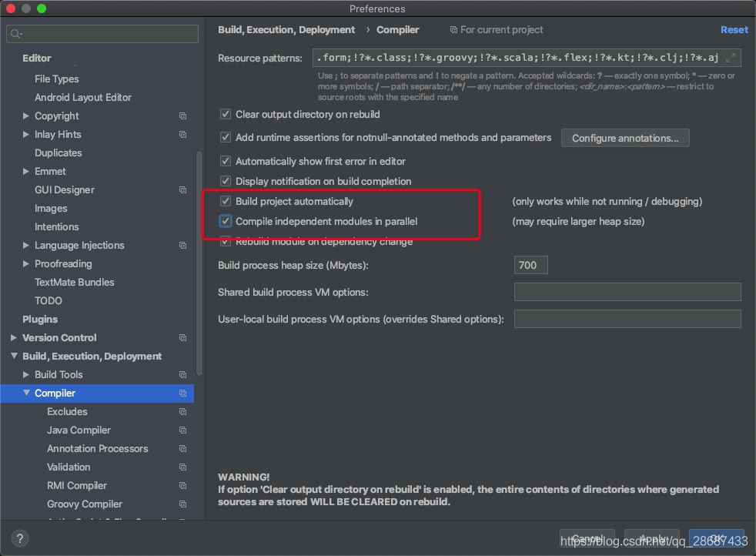Click project-level icon beside Copyright
Screen dimensions: 756x556
(182, 116)
